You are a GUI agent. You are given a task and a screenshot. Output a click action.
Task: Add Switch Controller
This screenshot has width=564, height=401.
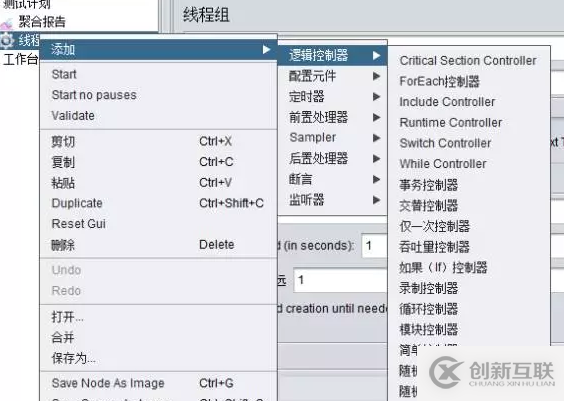(469, 143)
